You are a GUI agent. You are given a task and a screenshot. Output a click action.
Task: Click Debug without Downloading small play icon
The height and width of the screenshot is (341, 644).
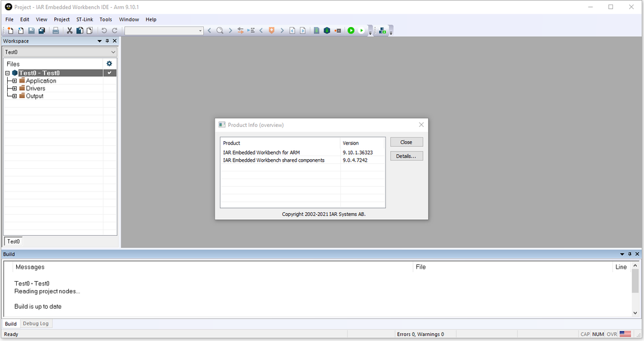(362, 30)
